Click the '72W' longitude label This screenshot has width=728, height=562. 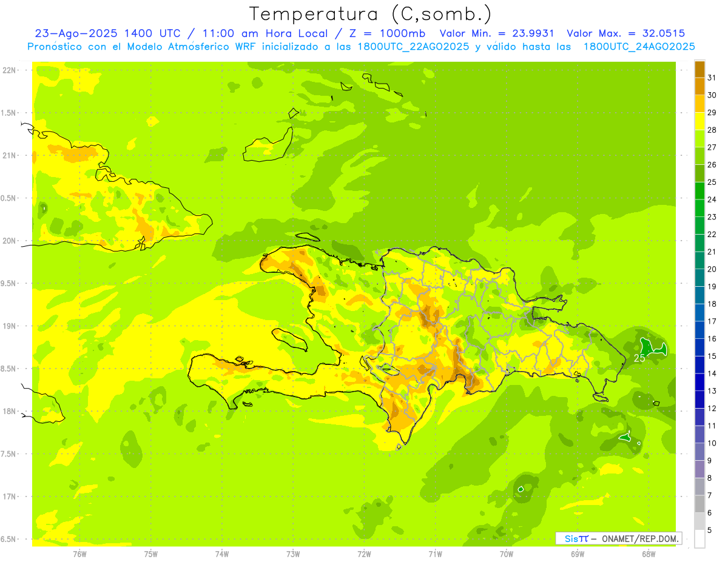(364, 554)
